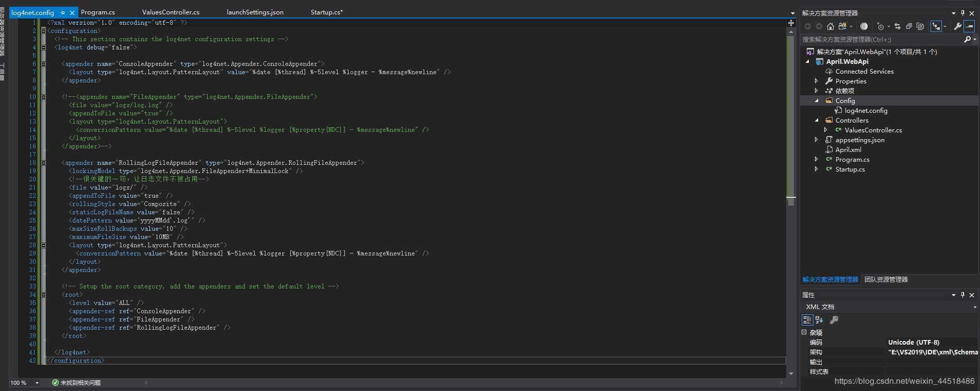
Task: Click the 未找到相关问题 status text
Action: [80, 383]
